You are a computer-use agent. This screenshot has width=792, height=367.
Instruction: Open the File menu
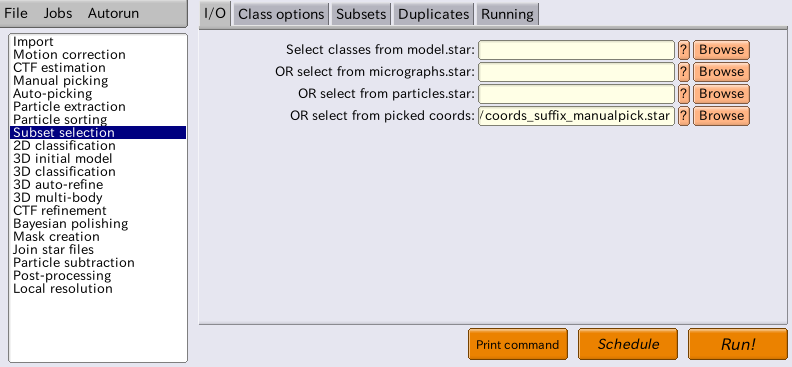pos(16,14)
